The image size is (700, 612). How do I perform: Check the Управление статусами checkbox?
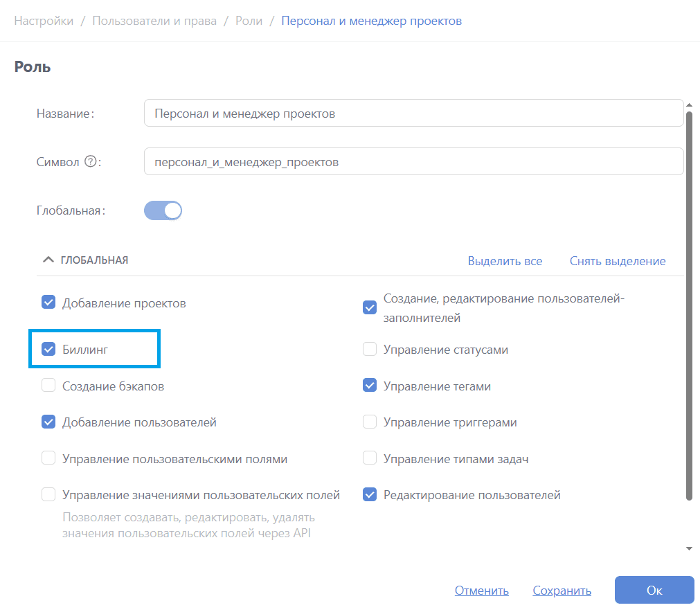(370, 350)
